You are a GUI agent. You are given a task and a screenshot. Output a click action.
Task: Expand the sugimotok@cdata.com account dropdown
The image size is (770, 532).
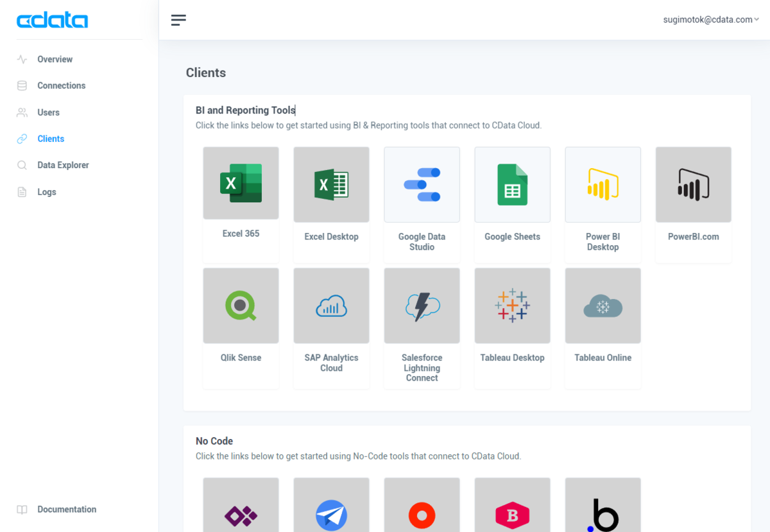[x=711, y=20]
